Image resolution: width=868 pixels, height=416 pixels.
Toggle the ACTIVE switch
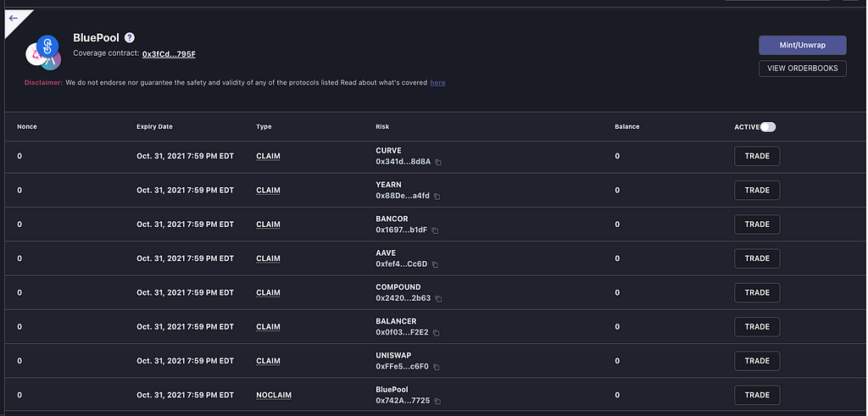coord(768,127)
